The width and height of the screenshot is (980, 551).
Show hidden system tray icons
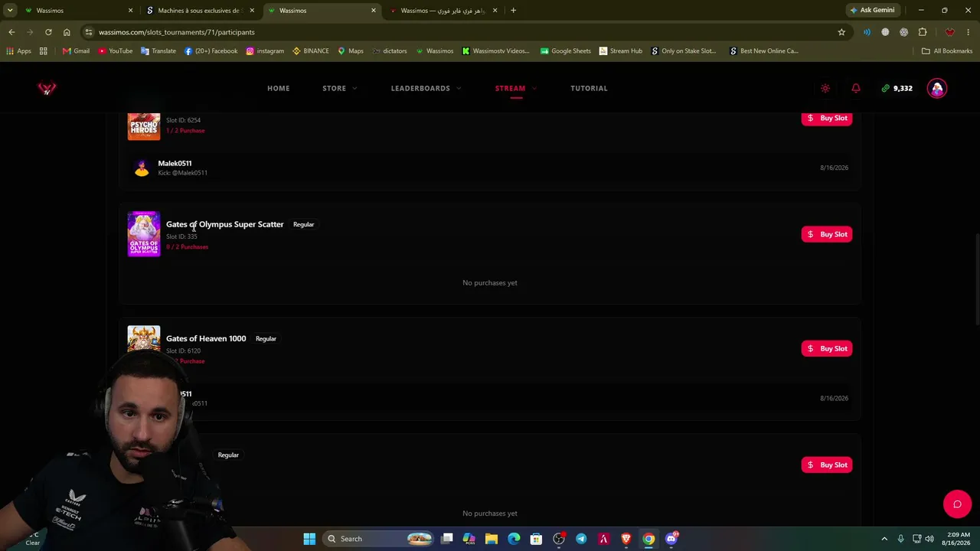(x=884, y=539)
